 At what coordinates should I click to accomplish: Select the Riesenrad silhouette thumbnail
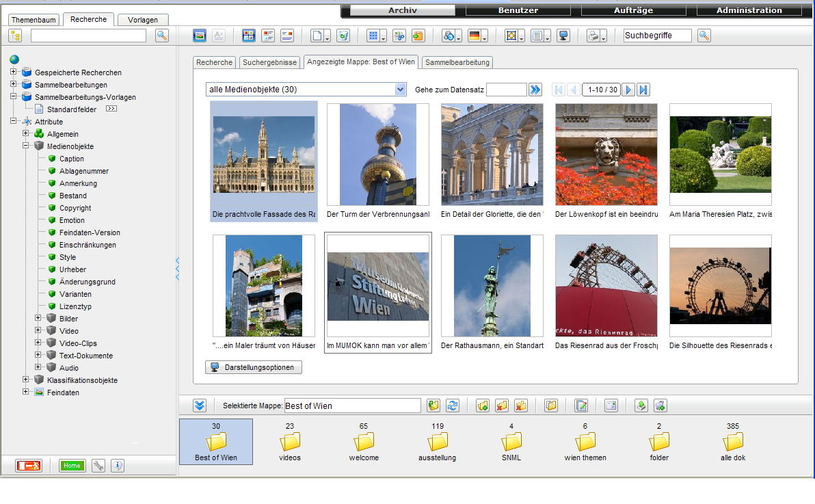[720, 286]
